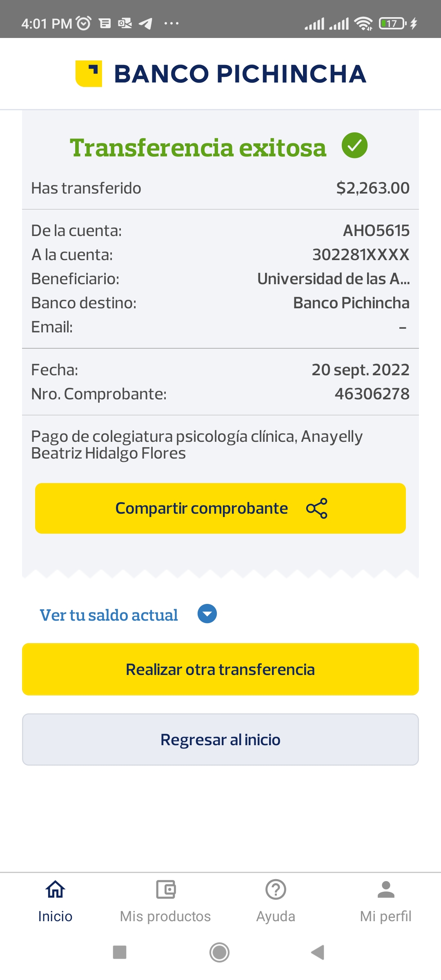This screenshot has height=980, width=441.
Task: Open the Ayuda question mark icon
Action: pyautogui.click(x=276, y=889)
